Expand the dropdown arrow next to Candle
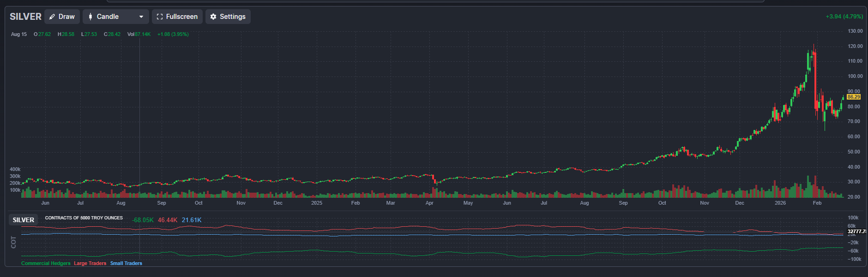The height and width of the screenshot is (277, 868). tap(141, 17)
